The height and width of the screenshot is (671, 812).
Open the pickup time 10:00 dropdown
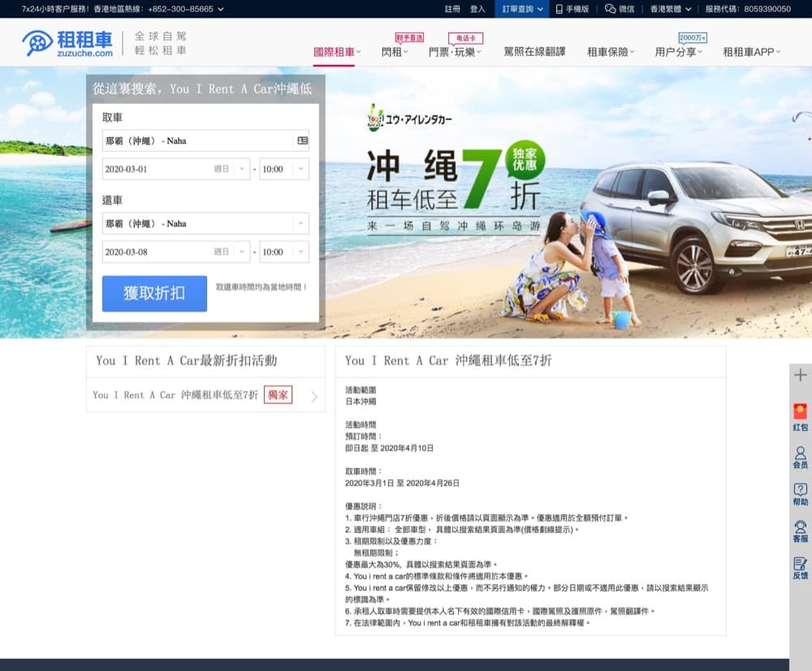pos(284,169)
